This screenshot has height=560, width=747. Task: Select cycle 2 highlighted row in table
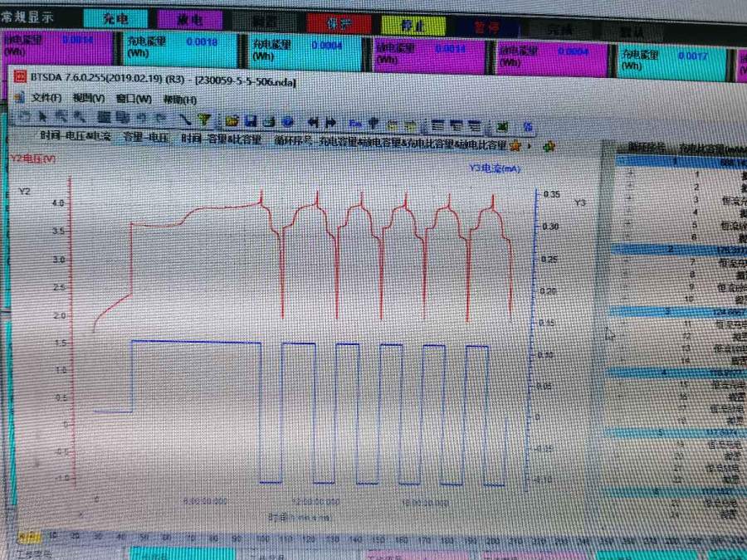(679, 250)
